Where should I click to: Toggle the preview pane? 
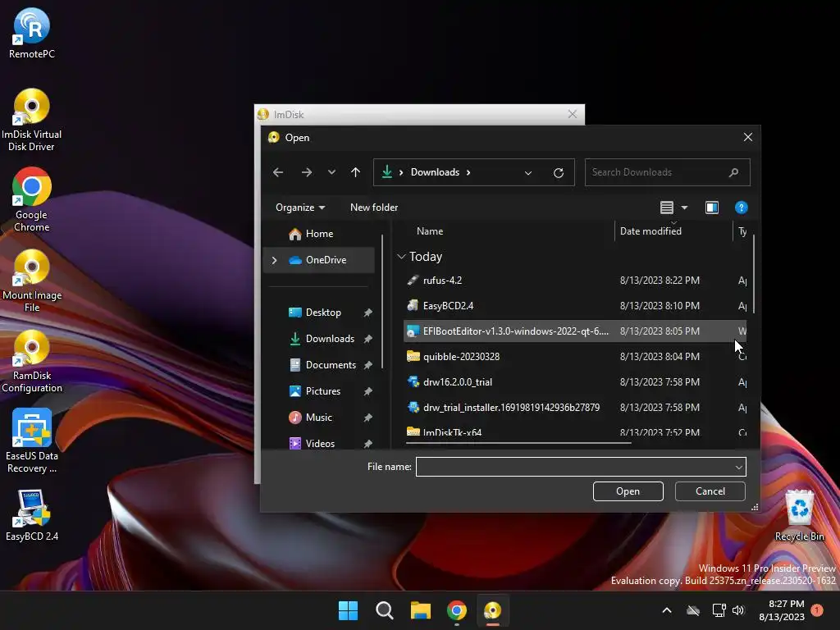711,208
